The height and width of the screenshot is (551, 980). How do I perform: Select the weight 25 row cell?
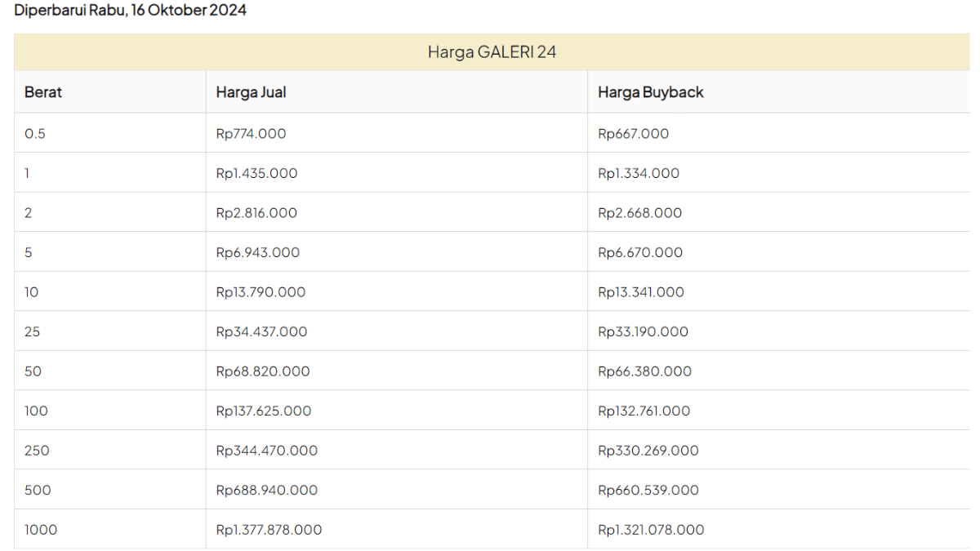[x=33, y=332]
